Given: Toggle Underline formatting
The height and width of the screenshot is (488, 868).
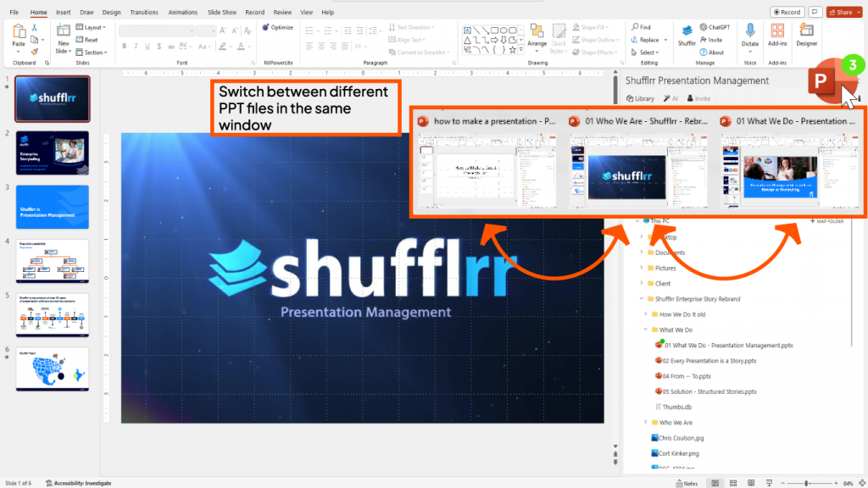Looking at the screenshot, I should click(147, 47).
